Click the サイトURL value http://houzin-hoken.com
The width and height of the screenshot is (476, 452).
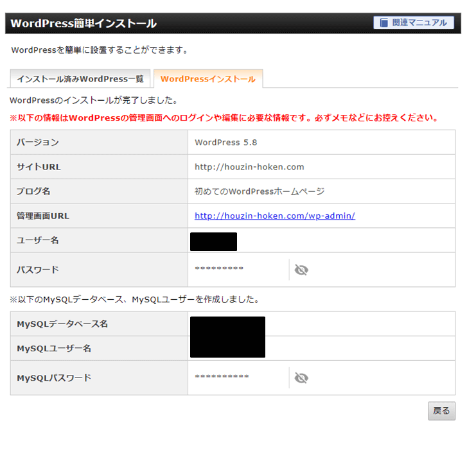coord(249,167)
